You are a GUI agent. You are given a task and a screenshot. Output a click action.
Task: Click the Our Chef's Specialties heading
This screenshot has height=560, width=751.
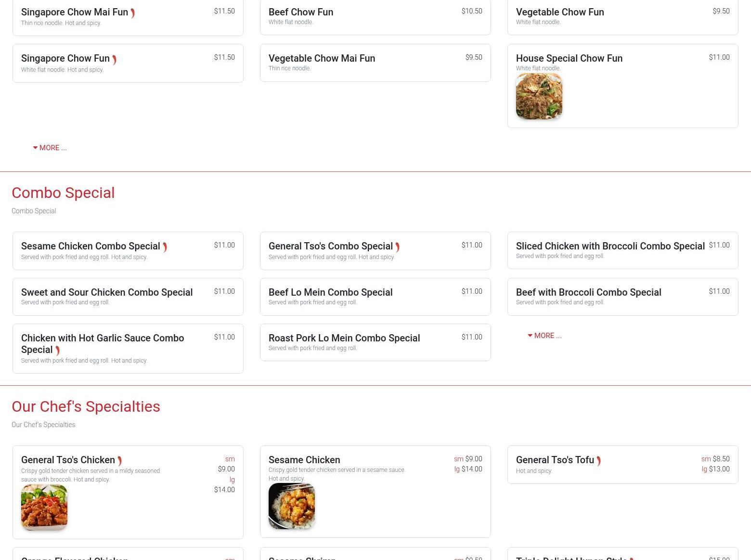[x=86, y=406]
